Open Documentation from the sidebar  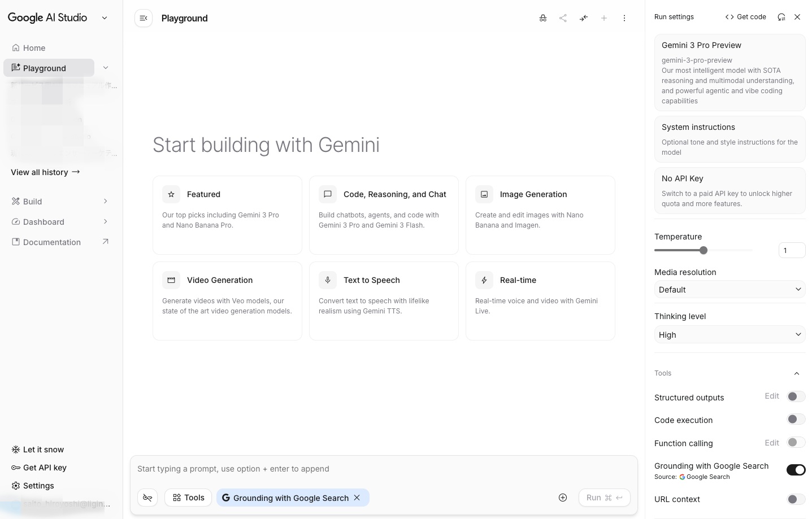(x=51, y=242)
